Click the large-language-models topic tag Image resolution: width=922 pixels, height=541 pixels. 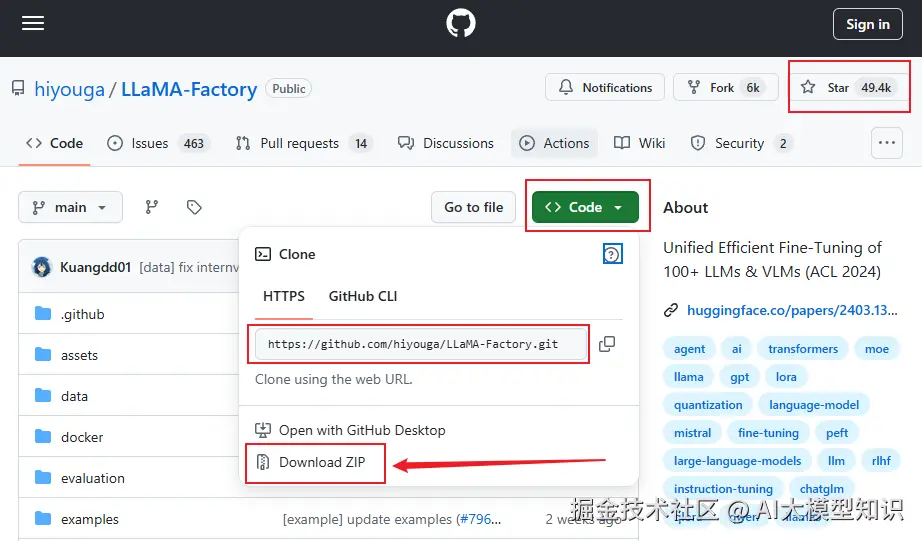[x=737, y=461]
